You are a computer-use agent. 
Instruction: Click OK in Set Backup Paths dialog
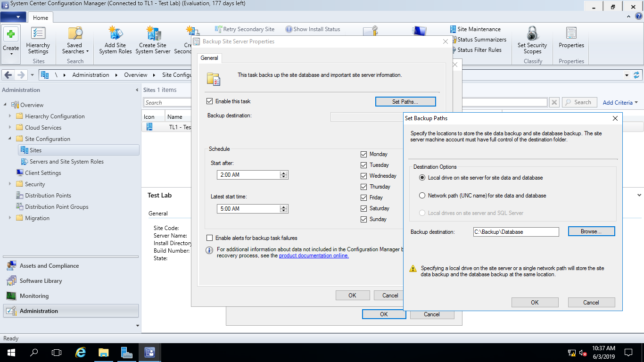(x=535, y=303)
